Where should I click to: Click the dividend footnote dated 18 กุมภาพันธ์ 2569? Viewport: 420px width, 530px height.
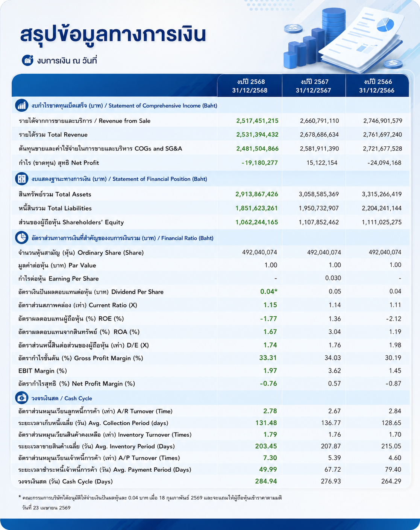click(x=150, y=503)
